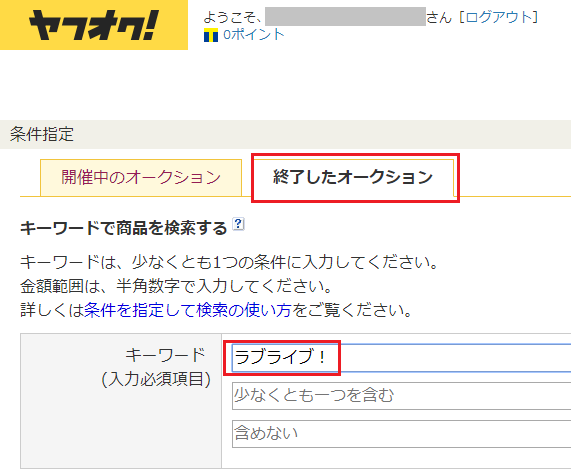Click the ログアウト link

[x=499, y=17]
